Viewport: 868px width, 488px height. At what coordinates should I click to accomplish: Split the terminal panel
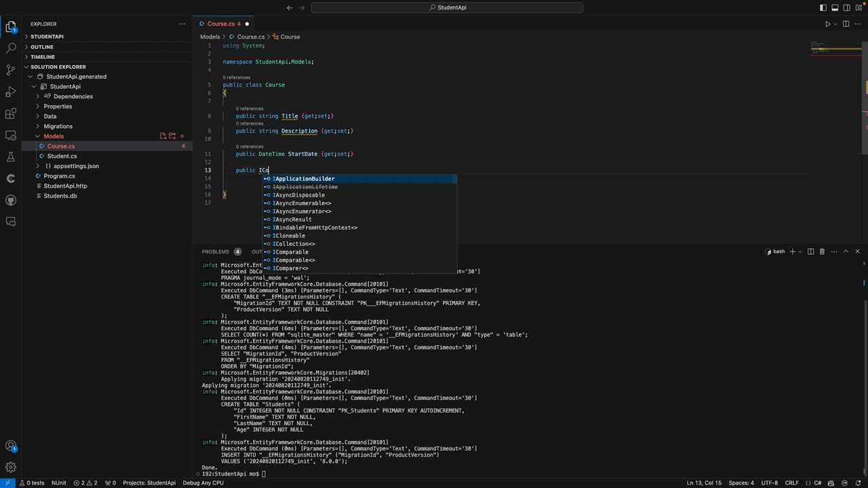[x=810, y=251]
